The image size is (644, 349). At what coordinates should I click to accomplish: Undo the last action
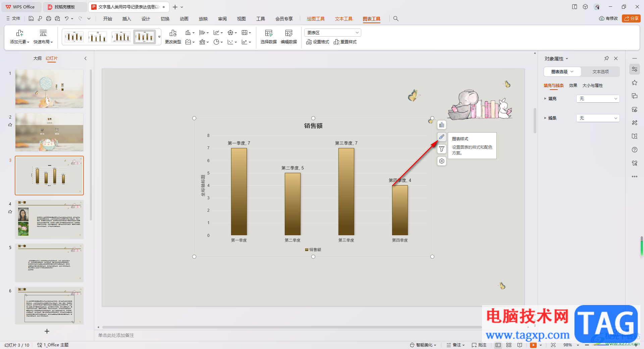point(67,19)
